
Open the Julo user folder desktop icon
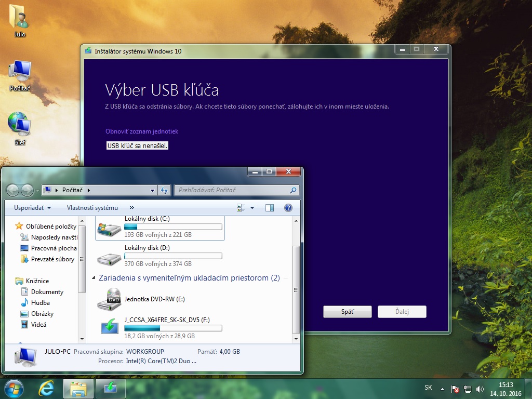tap(19, 20)
